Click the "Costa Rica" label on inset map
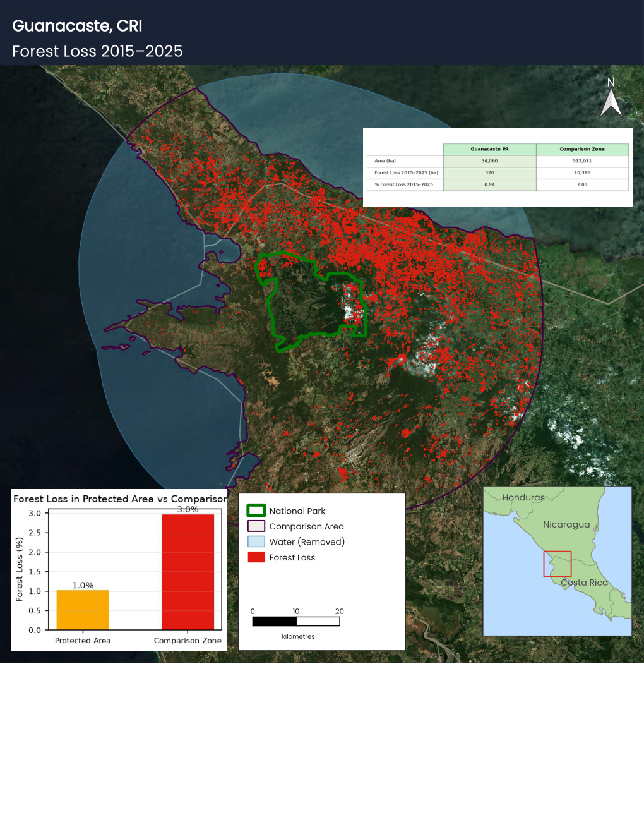The height and width of the screenshot is (834, 644). pyautogui.click(x=584, y=583)
